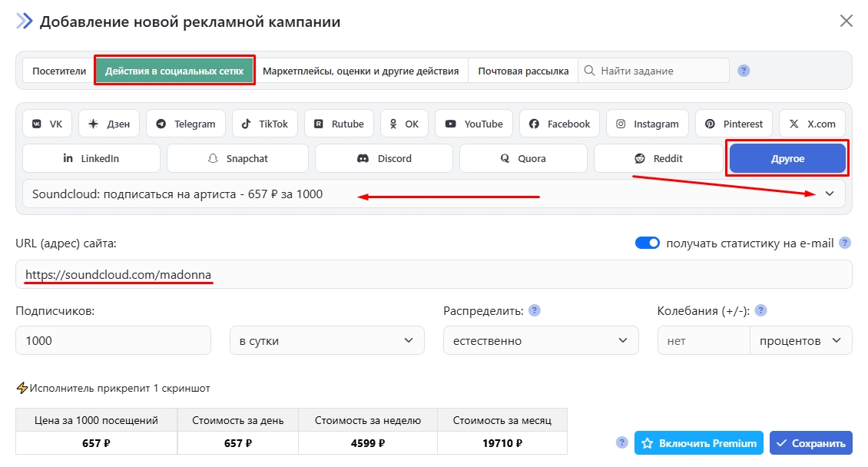Select the Snapchat platform button
868x467 pixels.
click(237, 158)
